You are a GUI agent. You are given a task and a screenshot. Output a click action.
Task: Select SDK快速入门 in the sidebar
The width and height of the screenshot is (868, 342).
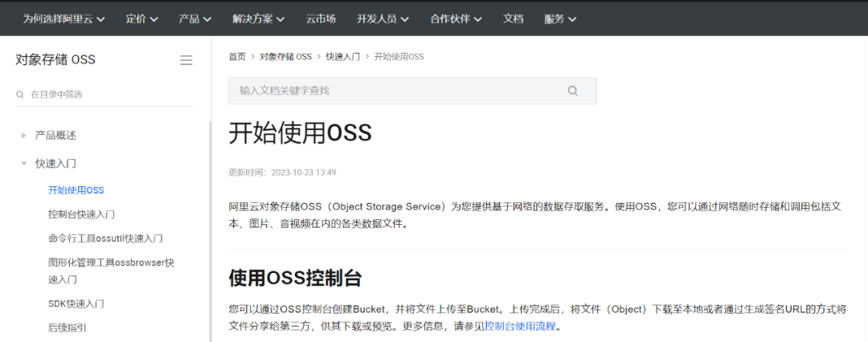[x=76, y=303]
